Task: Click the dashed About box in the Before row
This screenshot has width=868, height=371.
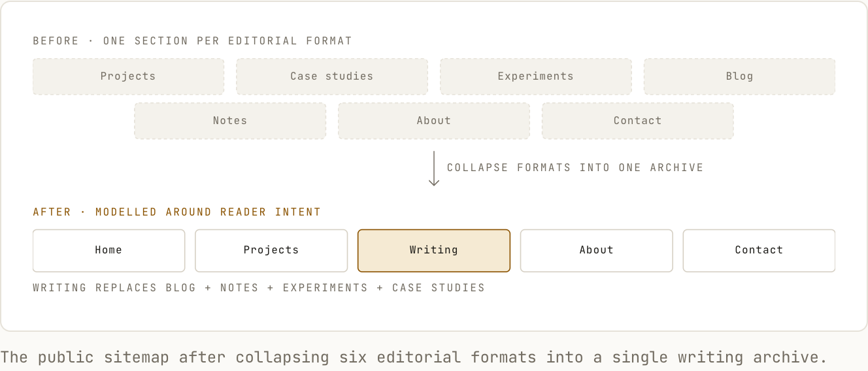Action: click(x=434, y=121)
